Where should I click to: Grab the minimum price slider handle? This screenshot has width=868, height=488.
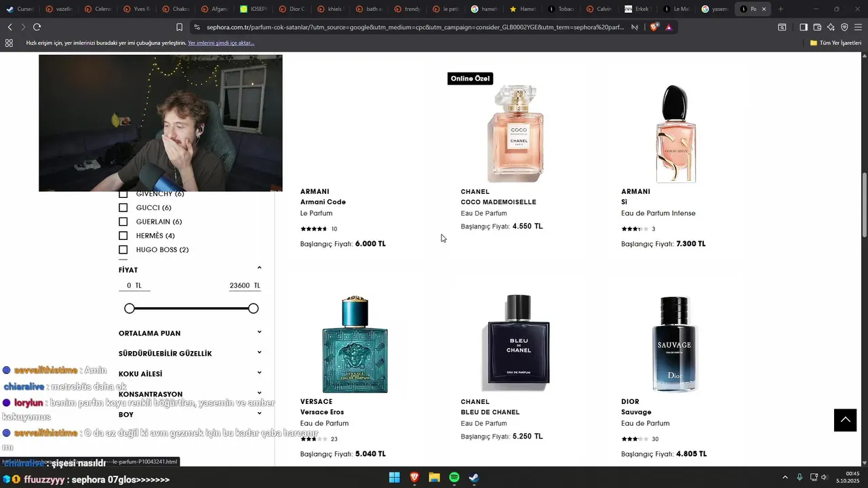[x=130, y=308]
